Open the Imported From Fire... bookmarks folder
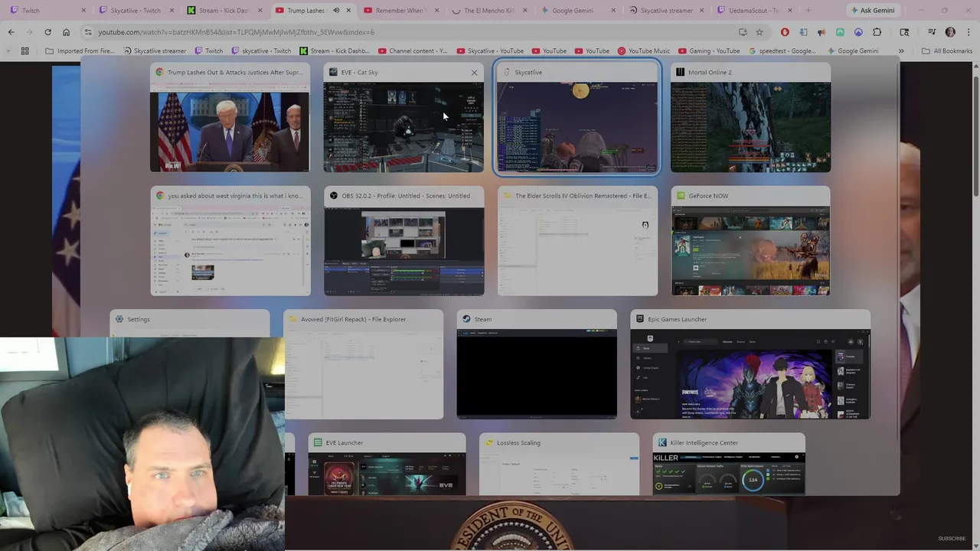Image resolution: width=980 pixels, height=551 pixels. 80,51
